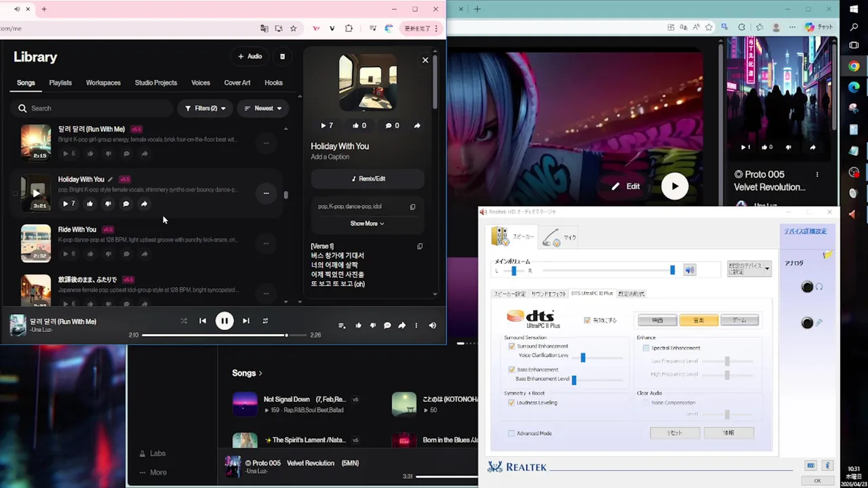
Task: Like song in the detail panel
Action: tap(359, 125)
